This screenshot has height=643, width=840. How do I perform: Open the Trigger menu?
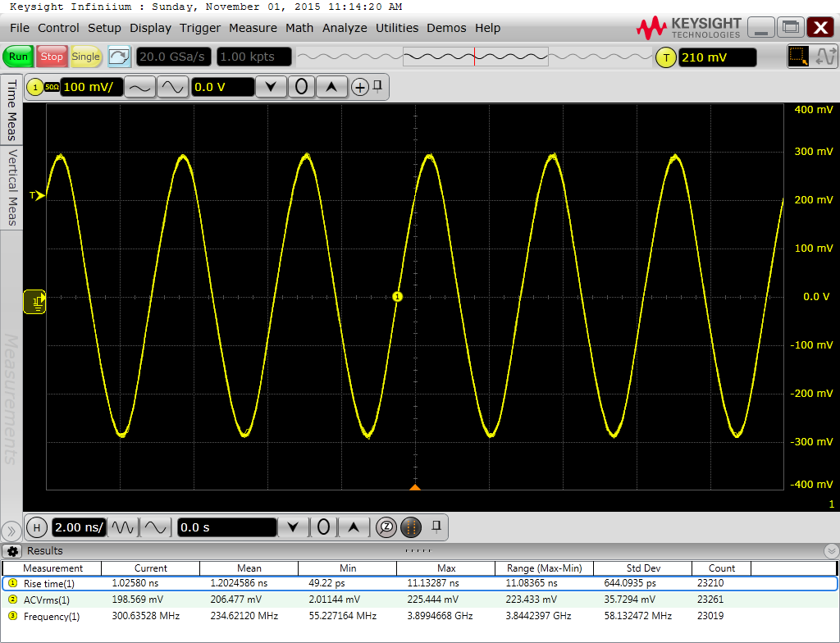[200, 28]
